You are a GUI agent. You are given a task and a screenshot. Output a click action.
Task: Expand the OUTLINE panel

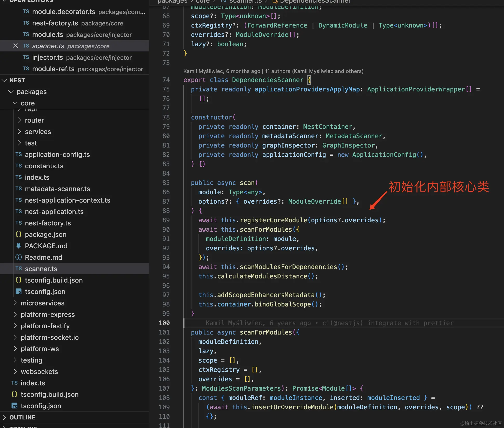(x=4, y=417)
